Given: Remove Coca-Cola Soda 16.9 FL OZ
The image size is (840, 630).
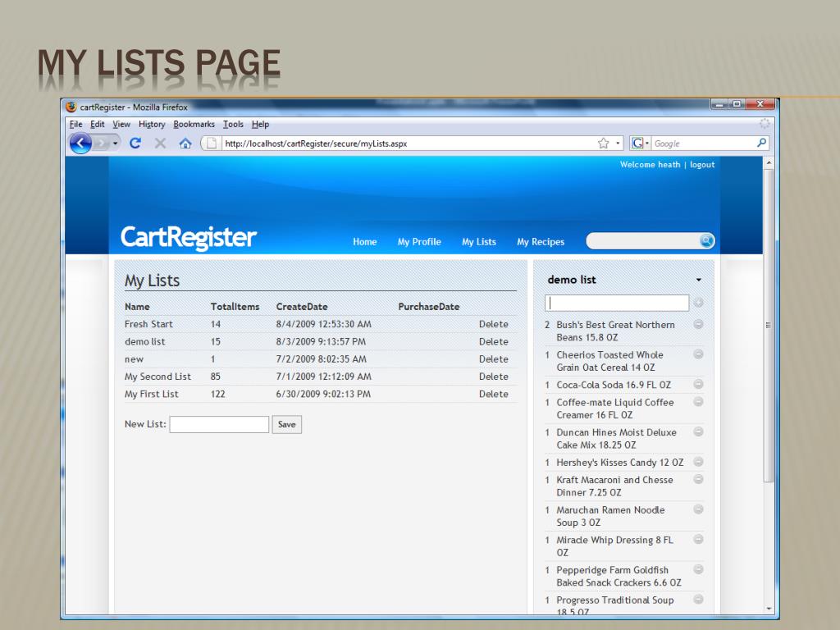Looking at the screenshot, I should click(698, 384).
